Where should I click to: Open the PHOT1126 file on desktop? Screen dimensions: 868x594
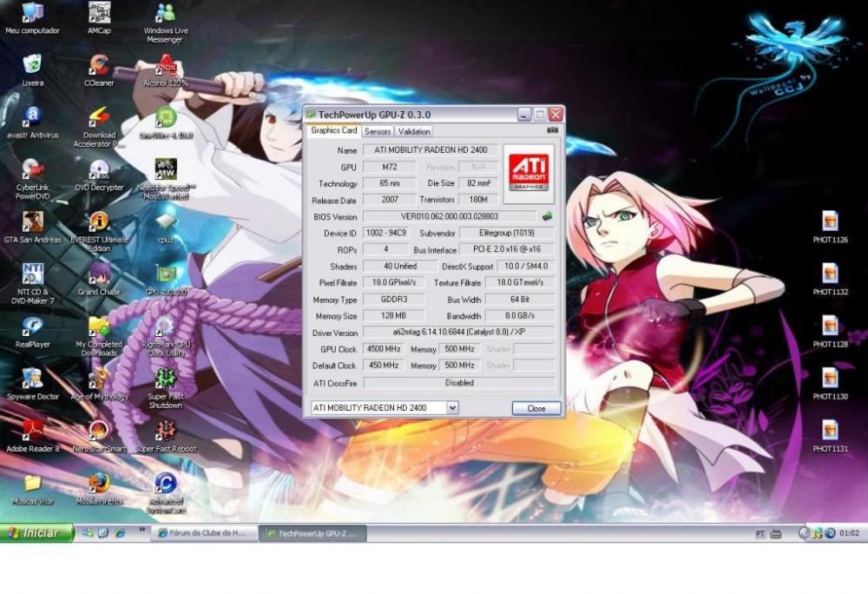tap(830, 221)
